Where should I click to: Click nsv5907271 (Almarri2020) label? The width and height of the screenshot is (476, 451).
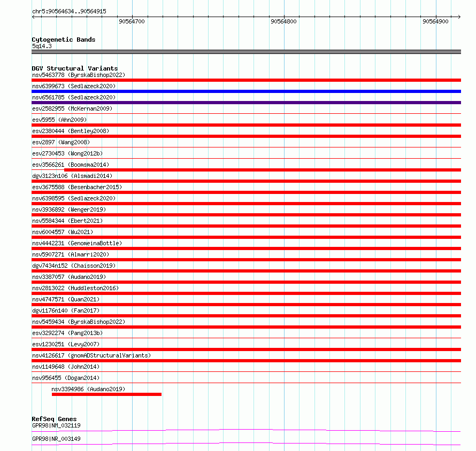(x=71, y=254)
